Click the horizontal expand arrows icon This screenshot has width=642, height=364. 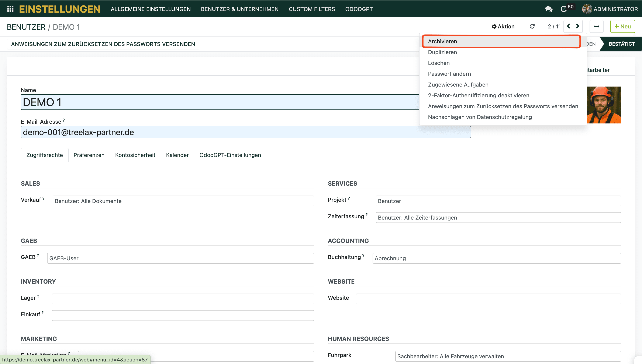(597, 27)
